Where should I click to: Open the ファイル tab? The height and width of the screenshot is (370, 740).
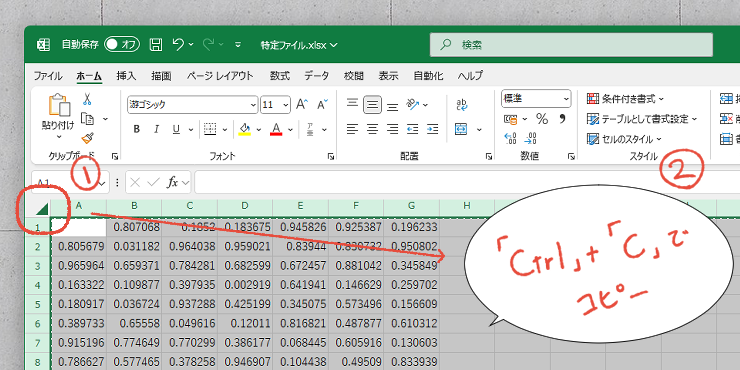click(48, 76)
